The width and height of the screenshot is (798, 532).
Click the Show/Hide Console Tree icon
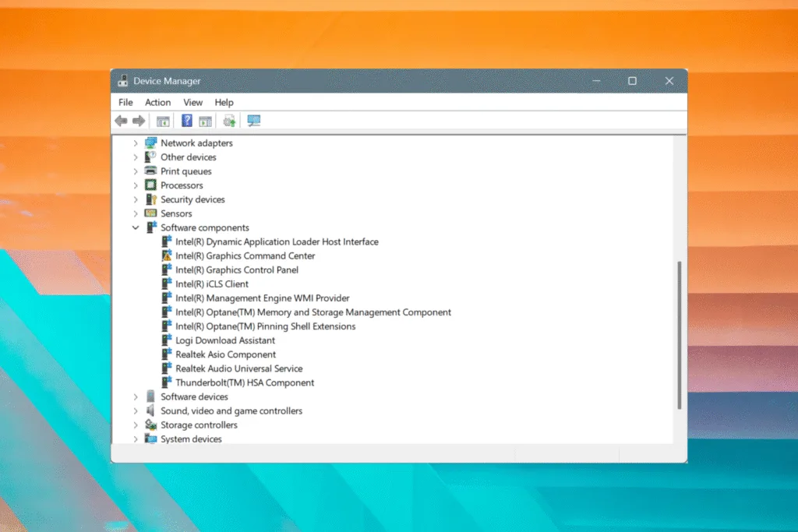pos(163,121)
